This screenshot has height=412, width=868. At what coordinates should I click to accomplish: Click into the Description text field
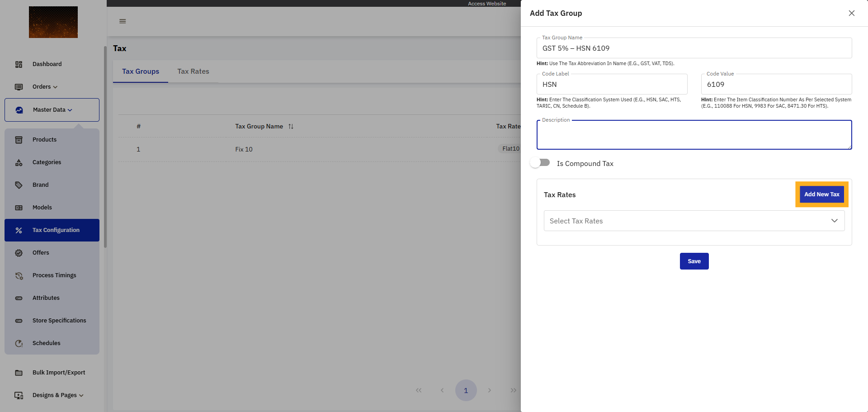tap(694, 135)
